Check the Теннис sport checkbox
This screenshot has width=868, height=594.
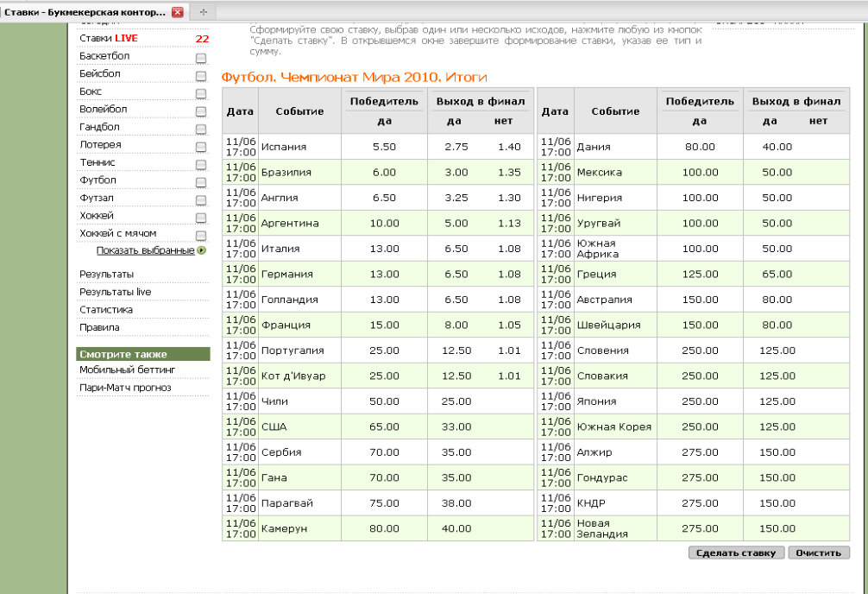pyautogui.click(x=201, y=164)
